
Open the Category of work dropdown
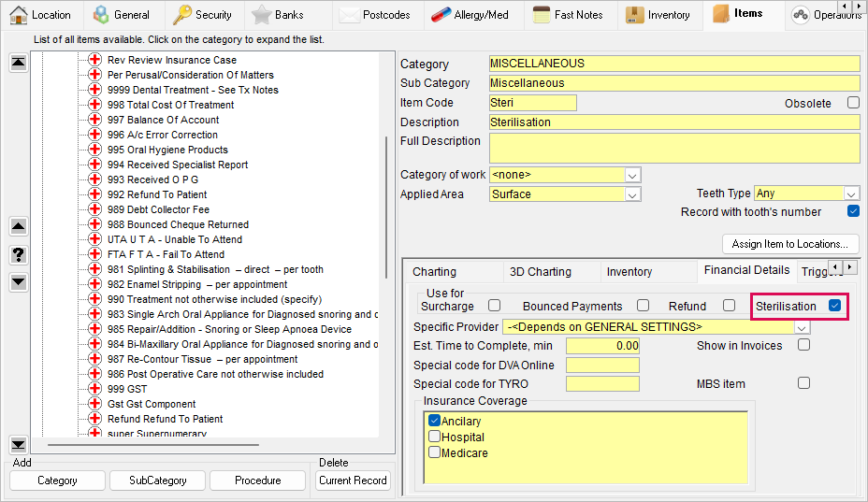click(x=632, y=175)
